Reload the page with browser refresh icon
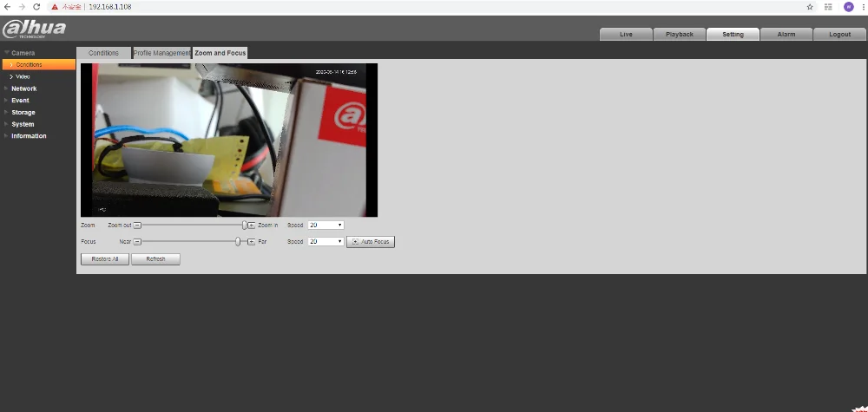 click(x=36, y=7)
